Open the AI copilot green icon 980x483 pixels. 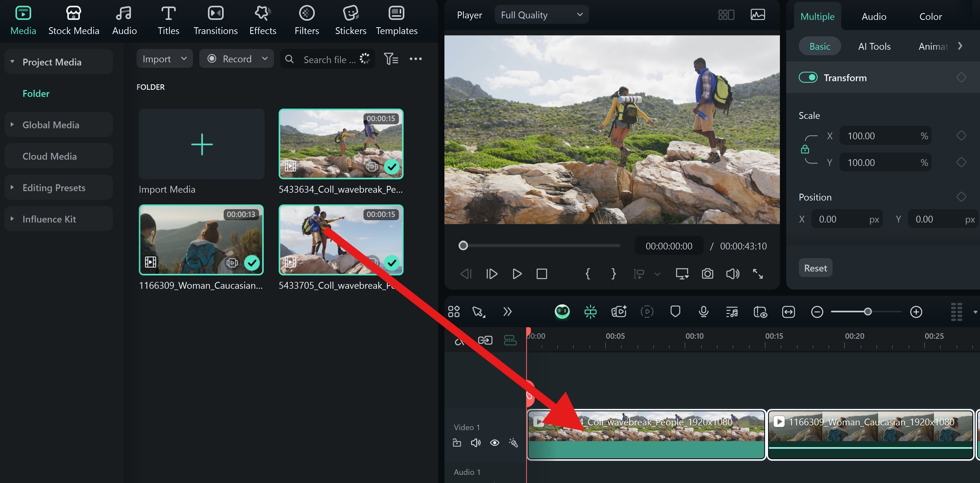(x=562, y=312)
